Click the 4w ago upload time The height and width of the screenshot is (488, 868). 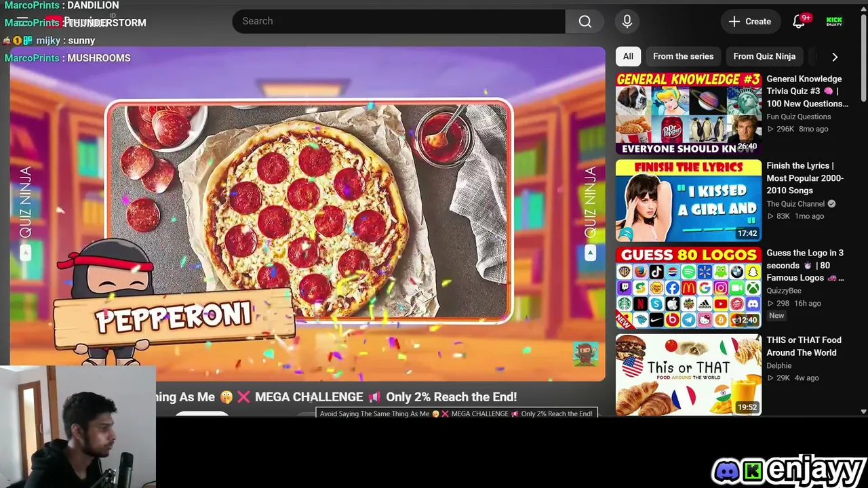[807, 378]
